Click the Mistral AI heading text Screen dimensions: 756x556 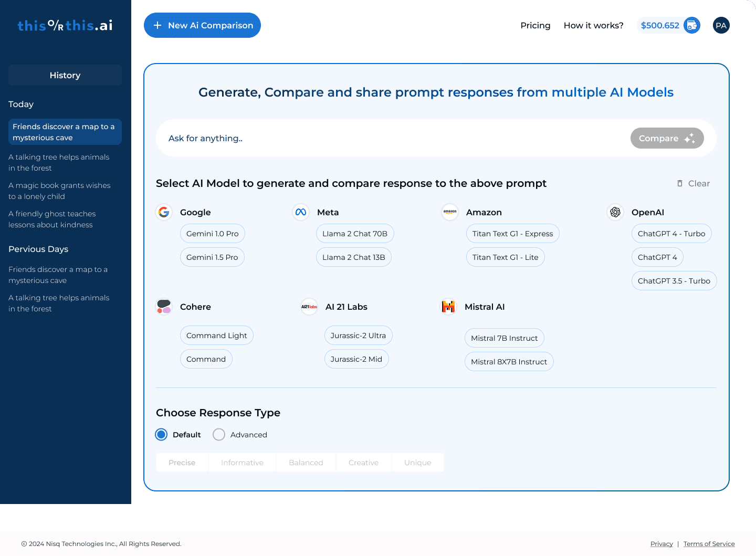(485, 307)
